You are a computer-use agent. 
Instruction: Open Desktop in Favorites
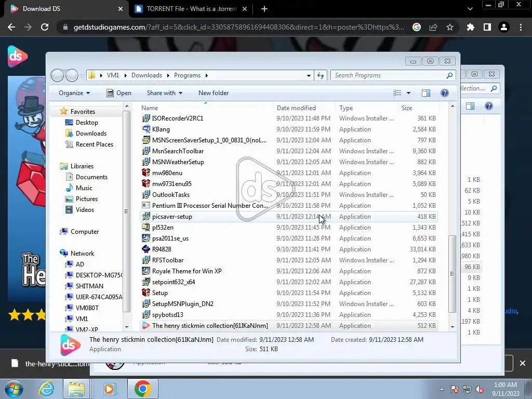click(x=87, y=123)
